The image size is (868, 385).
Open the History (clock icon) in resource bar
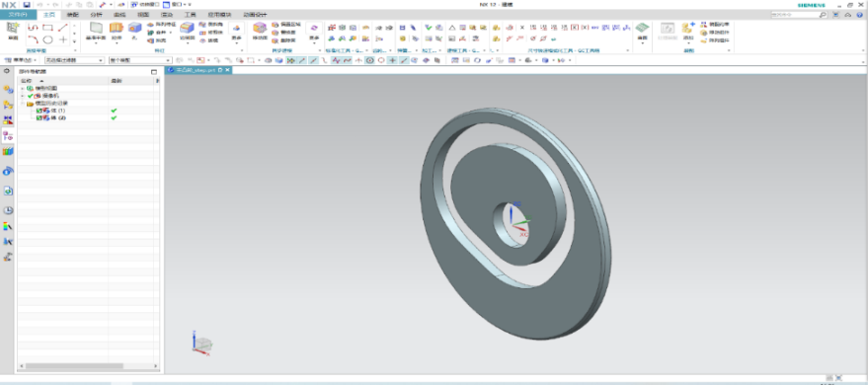8,210
